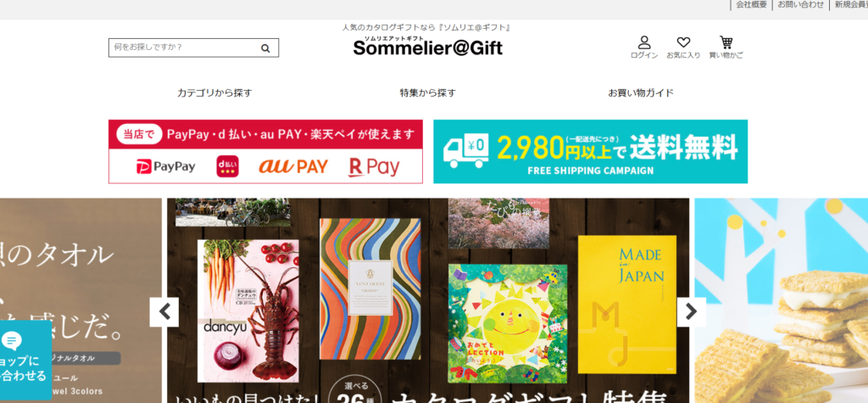Select the dancyu catalog cover
This screenshot has width=868, height=403.
[x=248, y=311]
